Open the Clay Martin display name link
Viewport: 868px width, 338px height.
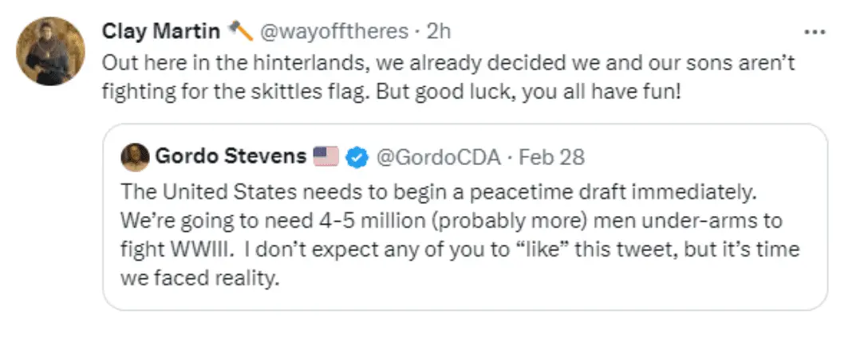tap(162, 32)
